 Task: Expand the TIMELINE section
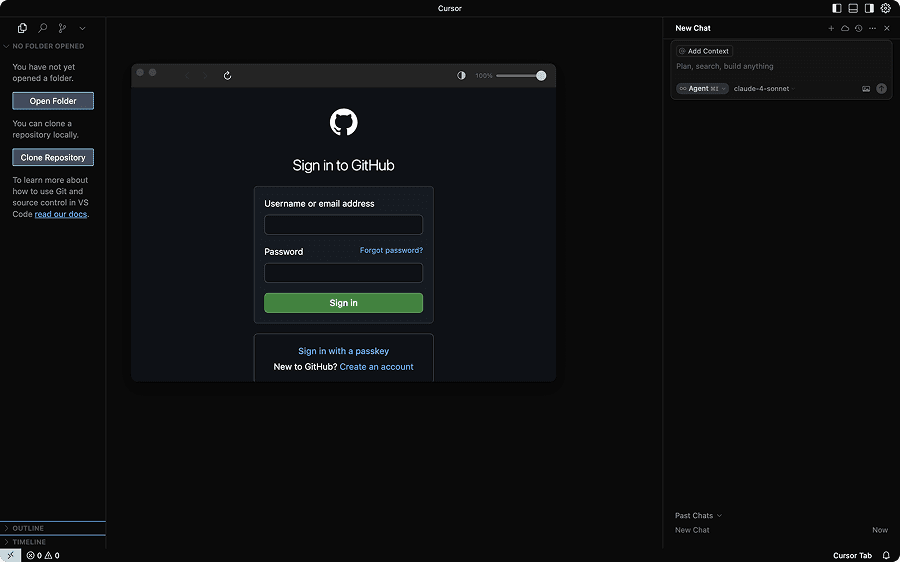(x=53, y=542)
